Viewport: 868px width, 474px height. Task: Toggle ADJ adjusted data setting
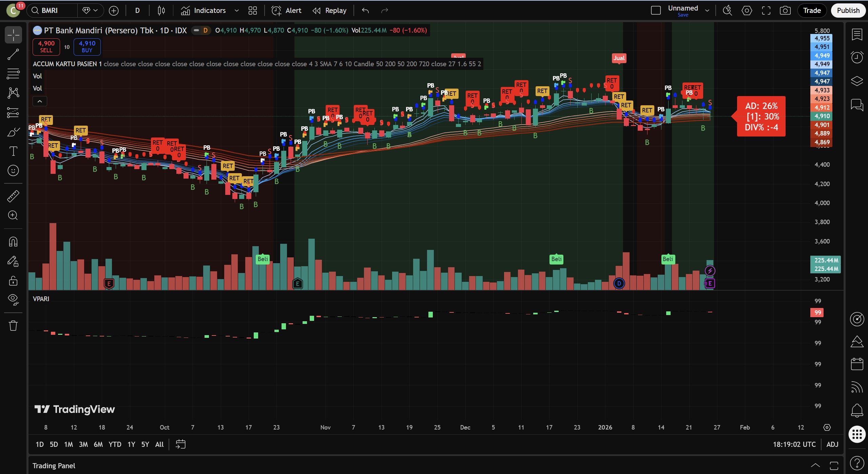832,444
